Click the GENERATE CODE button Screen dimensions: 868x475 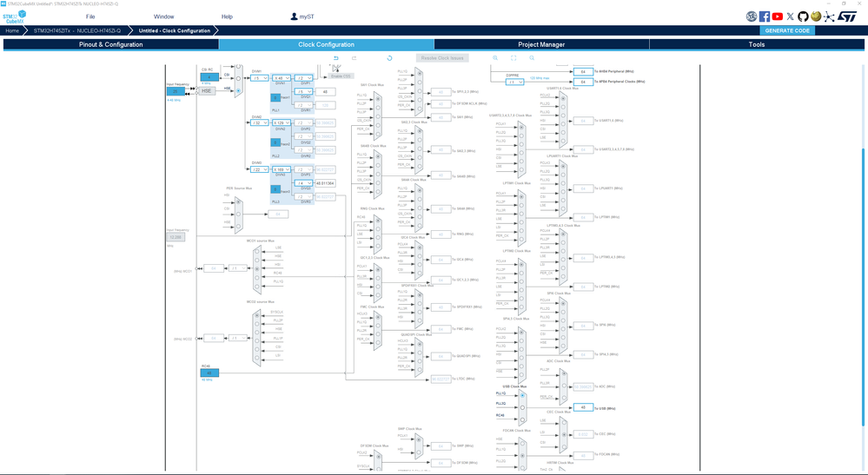787,30
